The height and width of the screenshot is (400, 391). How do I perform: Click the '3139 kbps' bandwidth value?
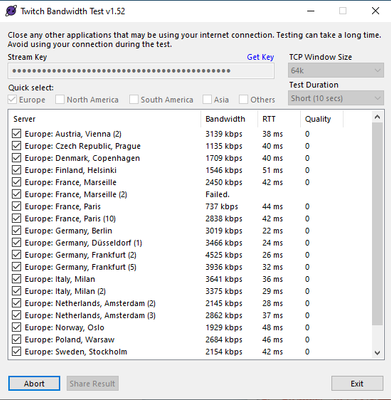[224, 134]
